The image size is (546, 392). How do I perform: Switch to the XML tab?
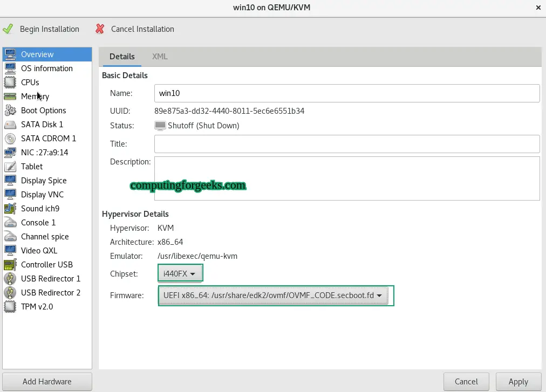[159, 56]
